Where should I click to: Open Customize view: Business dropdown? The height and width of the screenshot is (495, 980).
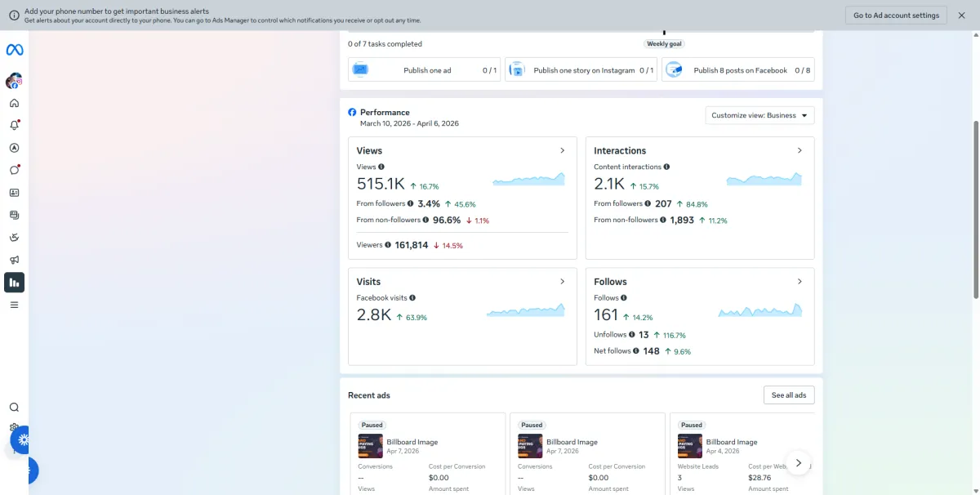click(759, 115)
